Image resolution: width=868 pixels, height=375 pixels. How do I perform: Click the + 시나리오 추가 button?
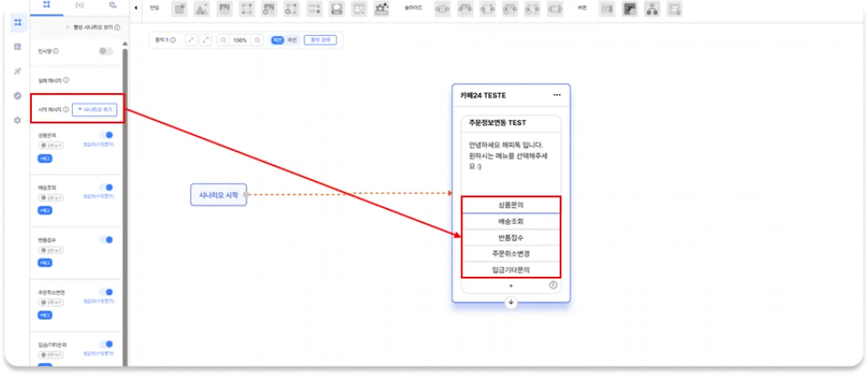95,110
